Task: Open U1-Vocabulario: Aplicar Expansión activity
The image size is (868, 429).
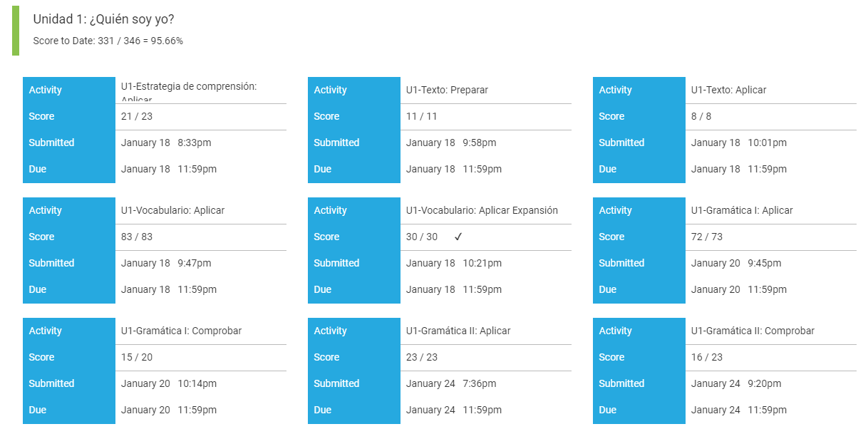Action: point(482,210)
